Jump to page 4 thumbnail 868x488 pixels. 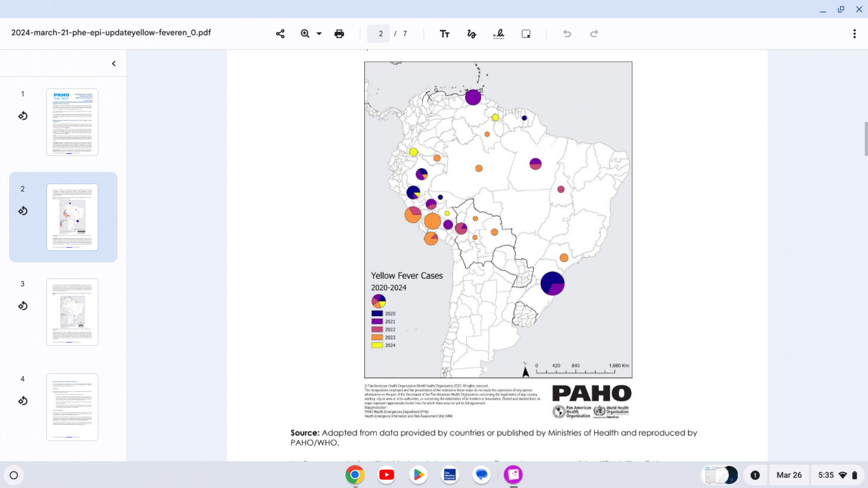pos(72,407)
